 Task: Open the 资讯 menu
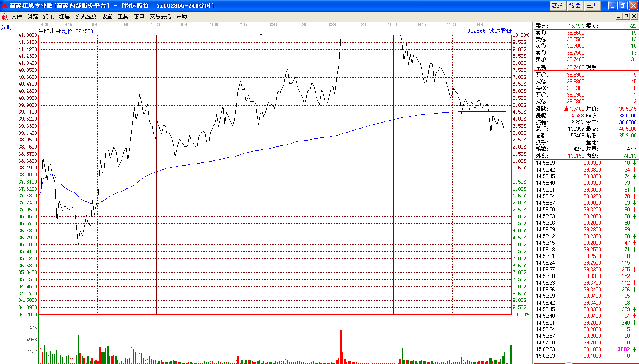coord(49,16)
